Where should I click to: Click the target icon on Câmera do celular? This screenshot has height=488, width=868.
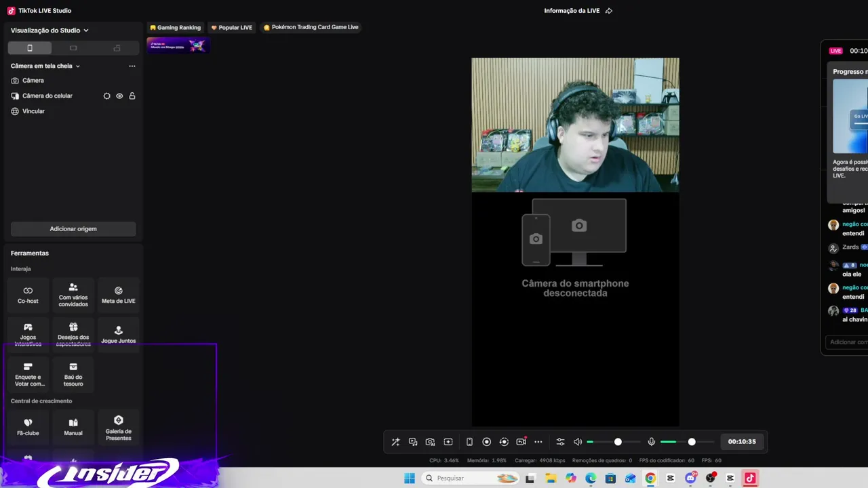106,96
